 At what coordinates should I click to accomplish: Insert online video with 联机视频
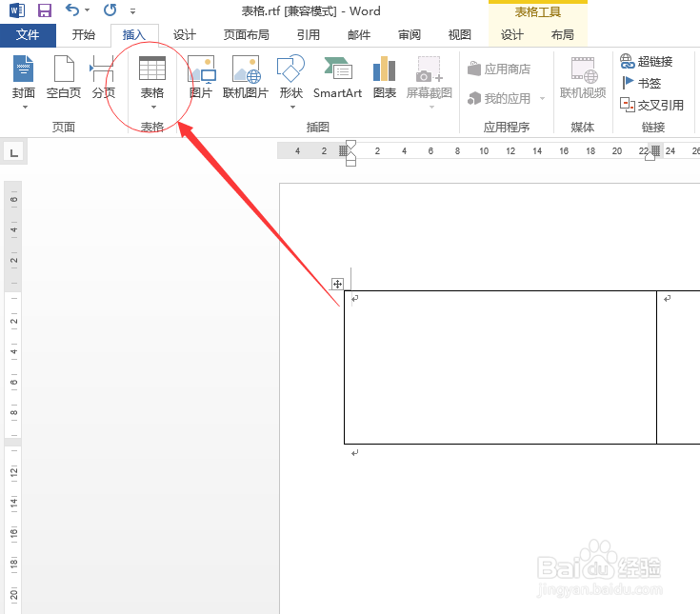click(x=583, y=77)
